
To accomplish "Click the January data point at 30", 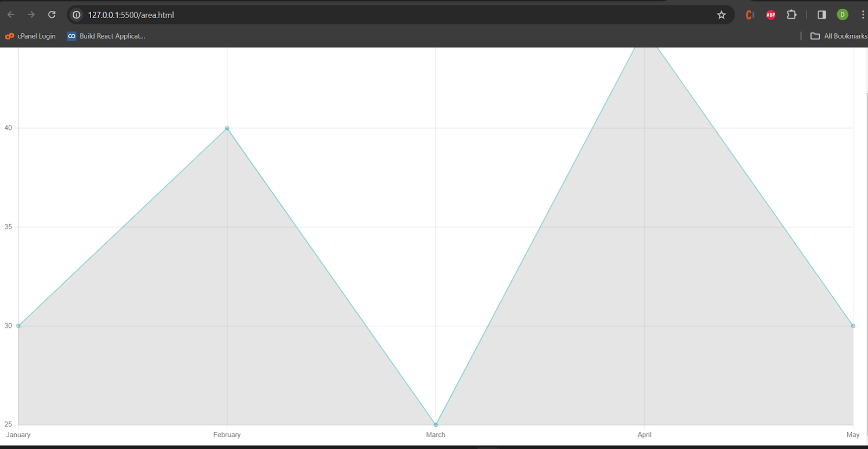I will point(18,326).
